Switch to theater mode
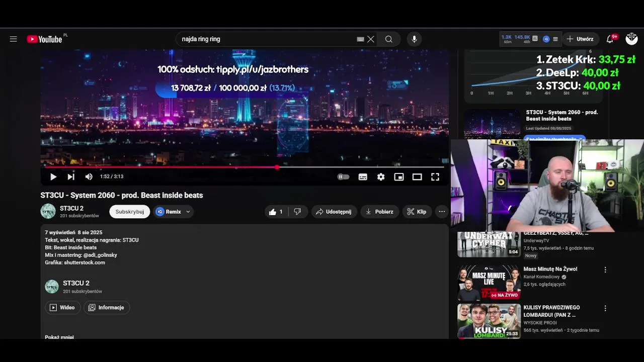Image resolution: width=644 pixels, height=362 pixels. click(417, 176)
